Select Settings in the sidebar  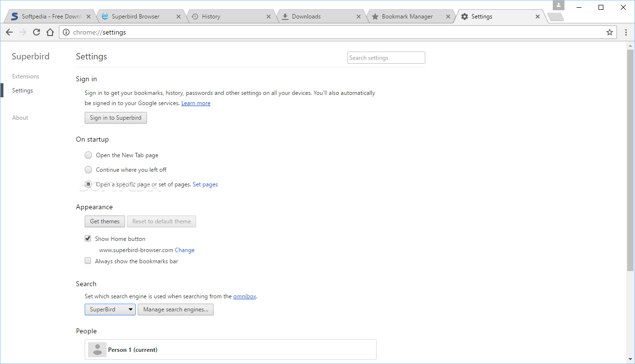pyautogui.click(x=22, y=91)
